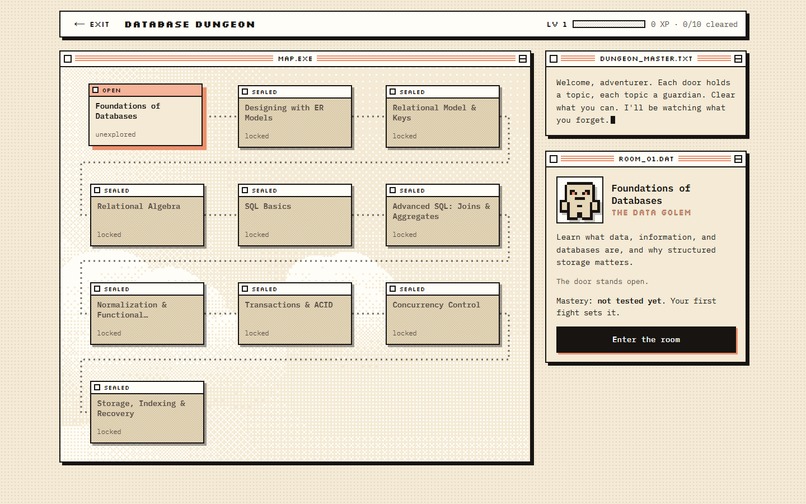Click the sealed icon on Relational Algebra
The width and height of the screenshot is (806, 504).
pyautogui.click(x=97, y=190)
